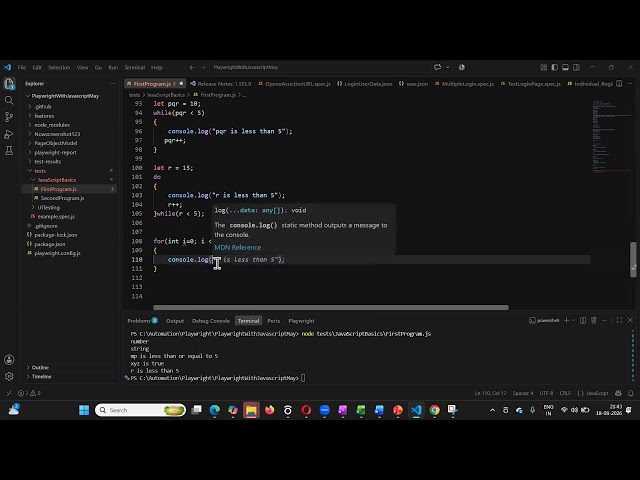
Task: Go back using the navigation arrow
Action: tap(192, 67)
